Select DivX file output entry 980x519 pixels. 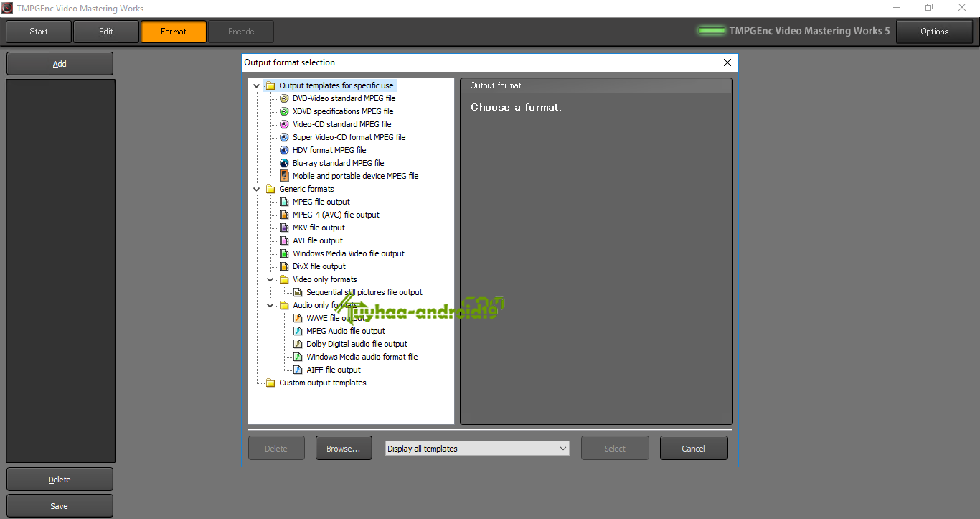coord(319,266)
